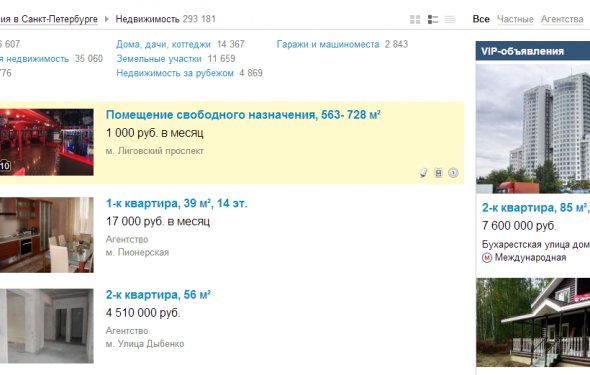Click the count 14 367

pyautogui.click(x=231, y=44)
